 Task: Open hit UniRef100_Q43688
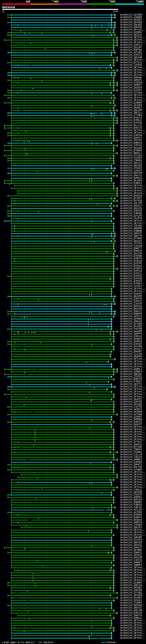coord(131,22)
